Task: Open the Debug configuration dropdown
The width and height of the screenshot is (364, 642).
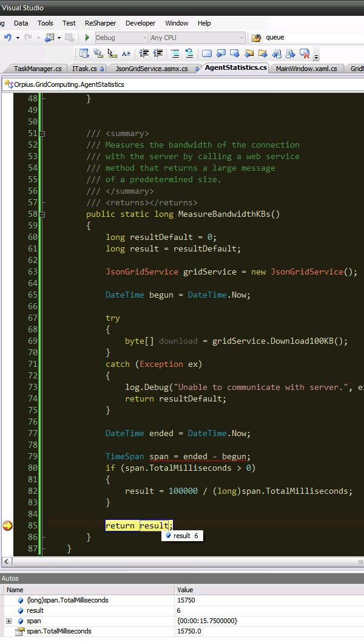Action: point(121,38)
